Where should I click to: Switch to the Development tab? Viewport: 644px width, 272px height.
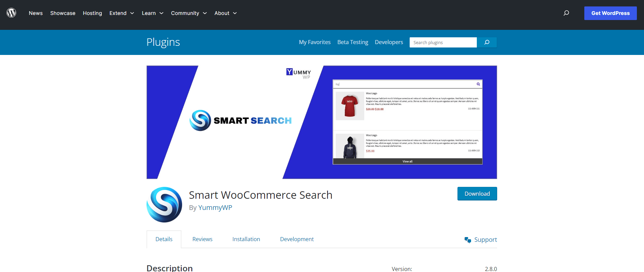(x=297, y=239)
